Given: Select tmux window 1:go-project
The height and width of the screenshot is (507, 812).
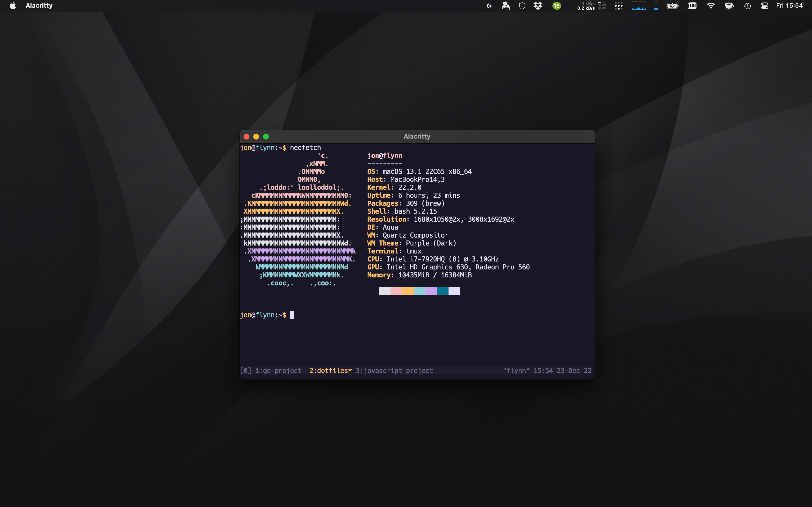Looking at the screenshot, I should click(x=280, y=371).
